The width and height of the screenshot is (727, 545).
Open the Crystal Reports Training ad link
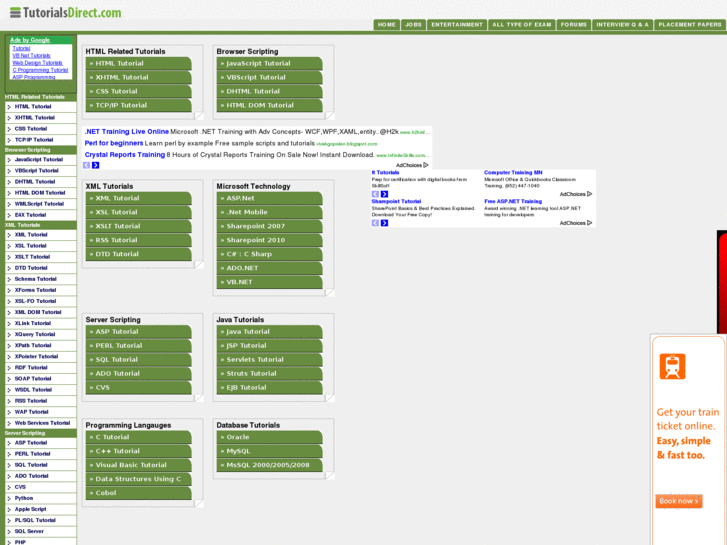[125, 155]
